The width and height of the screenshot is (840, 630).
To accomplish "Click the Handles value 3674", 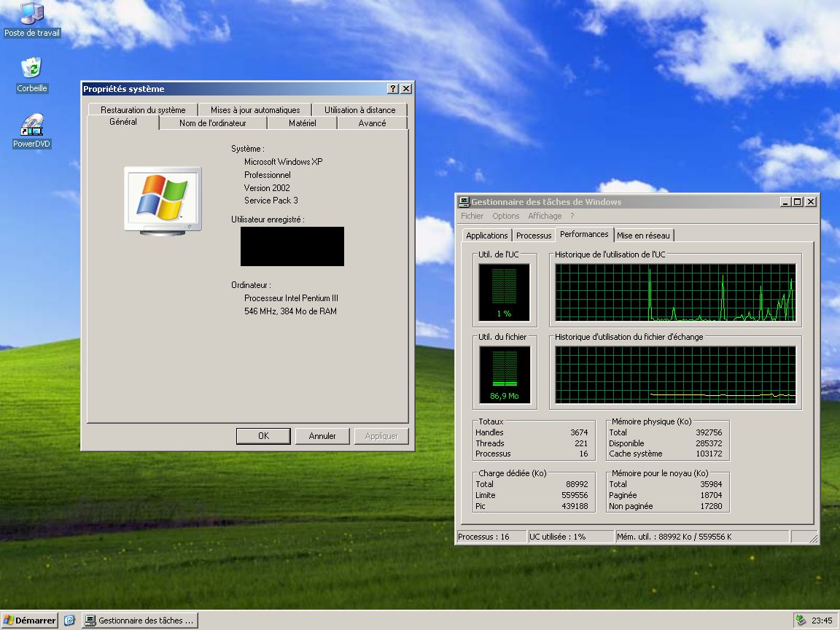I will point(579,432).
